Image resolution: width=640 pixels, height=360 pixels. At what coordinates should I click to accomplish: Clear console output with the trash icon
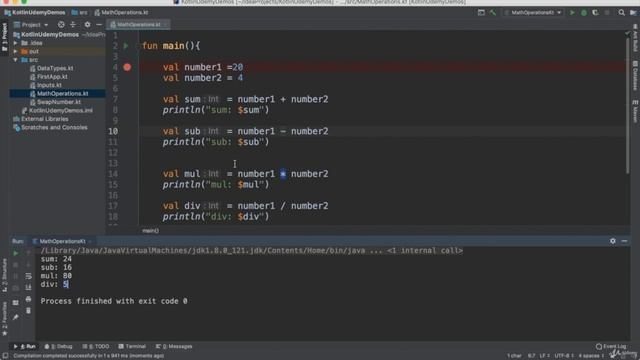pyautogui.click(x=28, y=311)
